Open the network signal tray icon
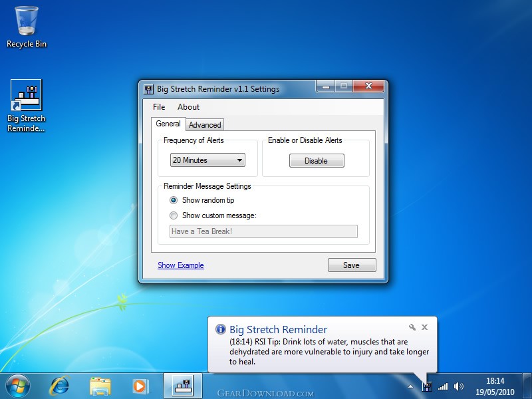 [x=443, y=386]
